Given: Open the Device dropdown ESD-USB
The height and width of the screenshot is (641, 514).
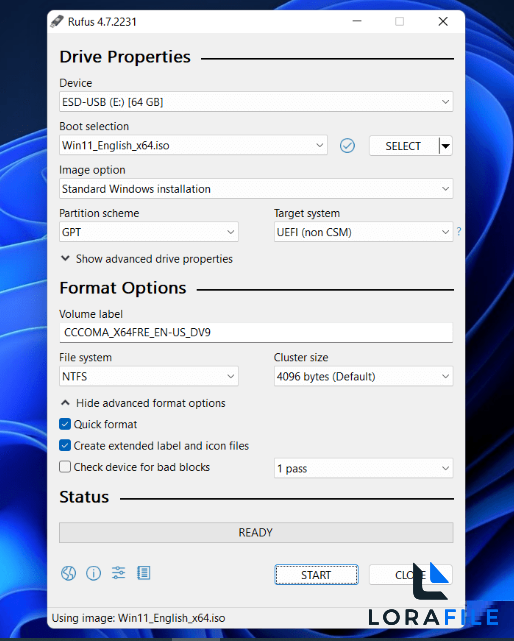Looking at the screenshot, I should point(256,102).
